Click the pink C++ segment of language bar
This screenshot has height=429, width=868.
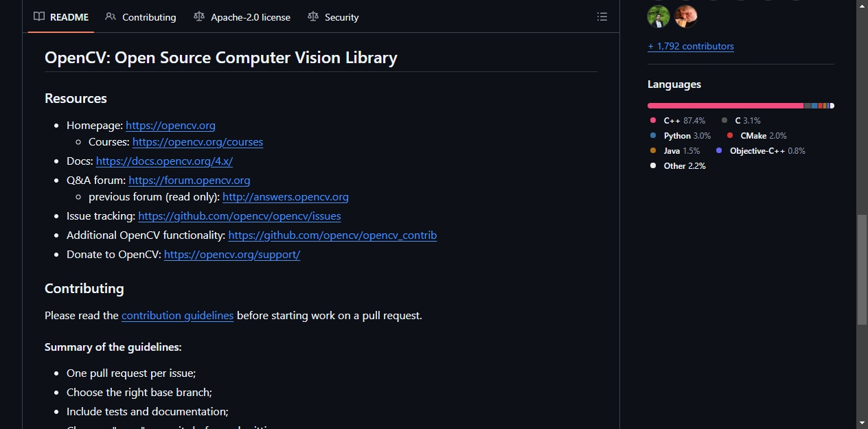pyautogui.click(x=725, y=106)
